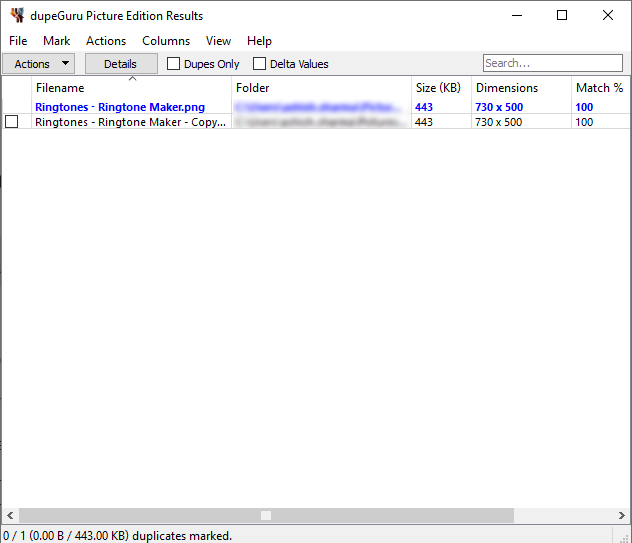Click the horizontal scrollbar right arrow
Screen dimensions: 632x543
point(623,516)
